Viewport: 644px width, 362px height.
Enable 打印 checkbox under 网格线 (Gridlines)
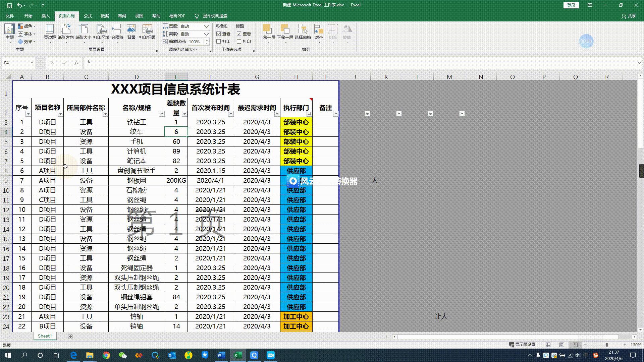click(219, 41)
